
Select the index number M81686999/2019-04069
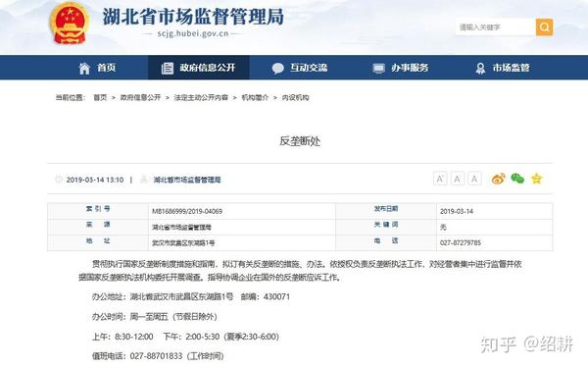point(187,211)
